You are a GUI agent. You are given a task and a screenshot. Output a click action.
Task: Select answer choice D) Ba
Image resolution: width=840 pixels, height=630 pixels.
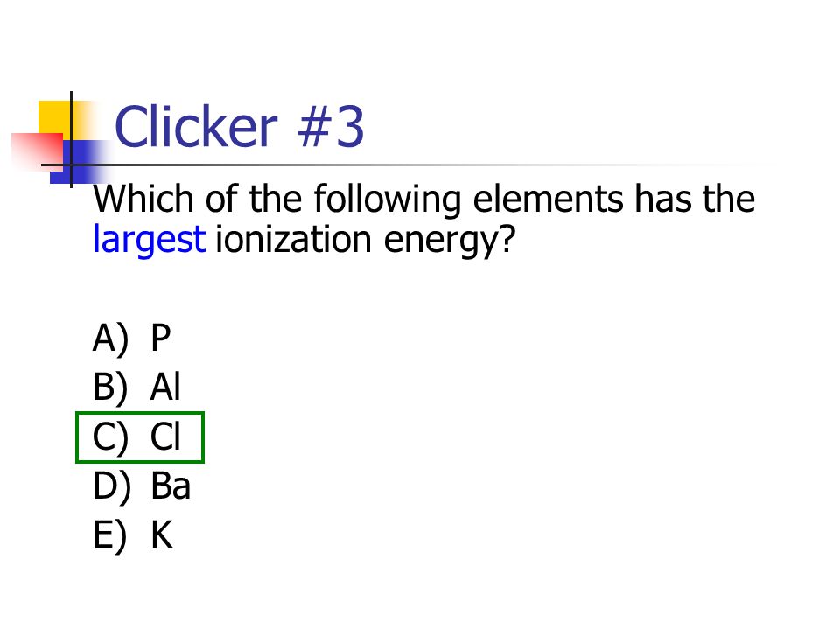[142, 486]
